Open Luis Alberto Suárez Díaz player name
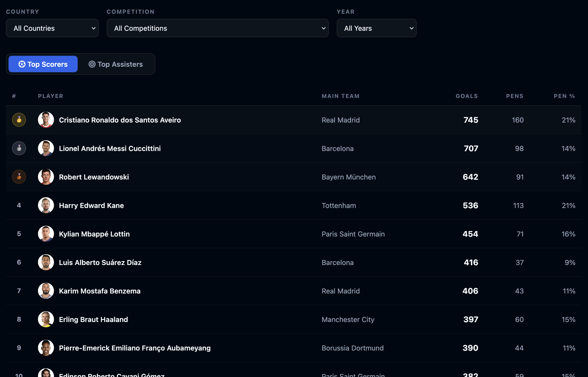Viewport: 588px width, 377px height. [100, 262]
